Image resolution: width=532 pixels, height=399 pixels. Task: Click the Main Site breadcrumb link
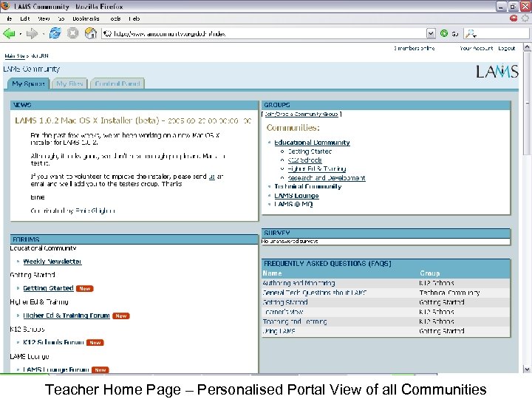pos(15,55)
